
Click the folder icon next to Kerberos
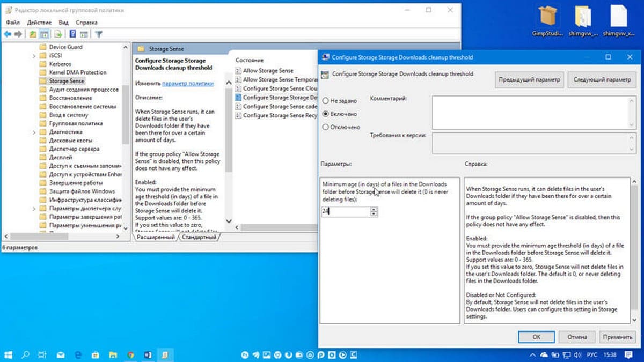(x=43, y=64)
